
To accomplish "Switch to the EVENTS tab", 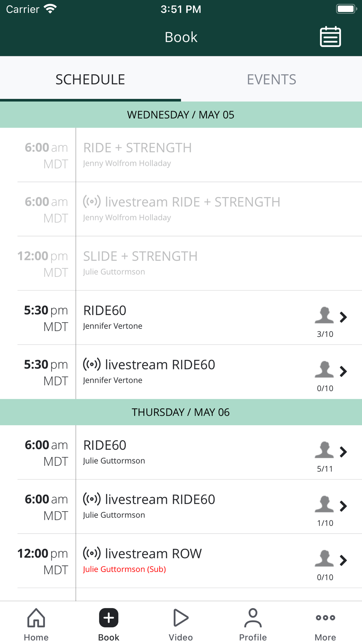I will [x=271, y=79].
